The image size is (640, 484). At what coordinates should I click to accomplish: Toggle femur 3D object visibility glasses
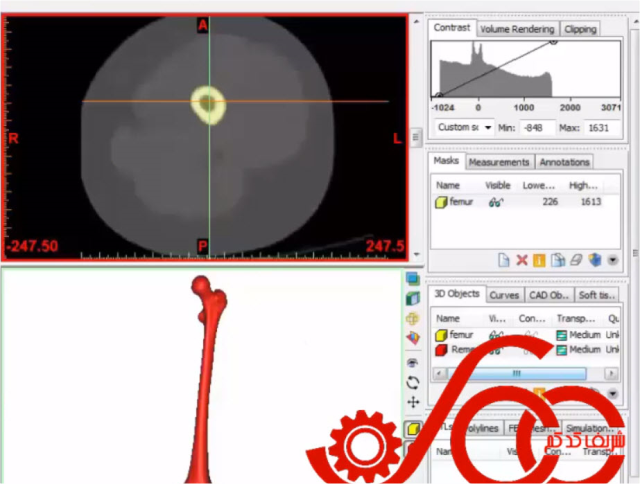[x=496, y=335]
